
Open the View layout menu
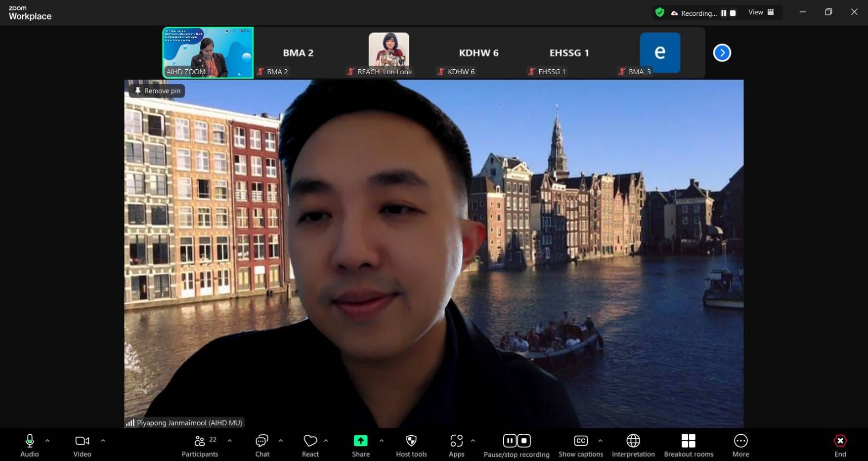(761, 12)
